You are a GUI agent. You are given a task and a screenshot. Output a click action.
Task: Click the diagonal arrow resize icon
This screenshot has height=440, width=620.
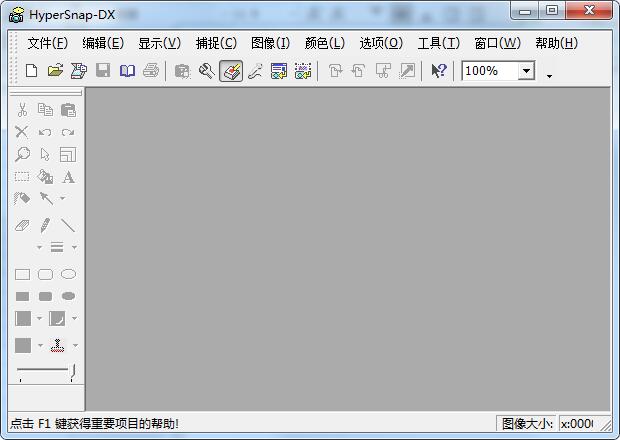[x=407, y=71]
